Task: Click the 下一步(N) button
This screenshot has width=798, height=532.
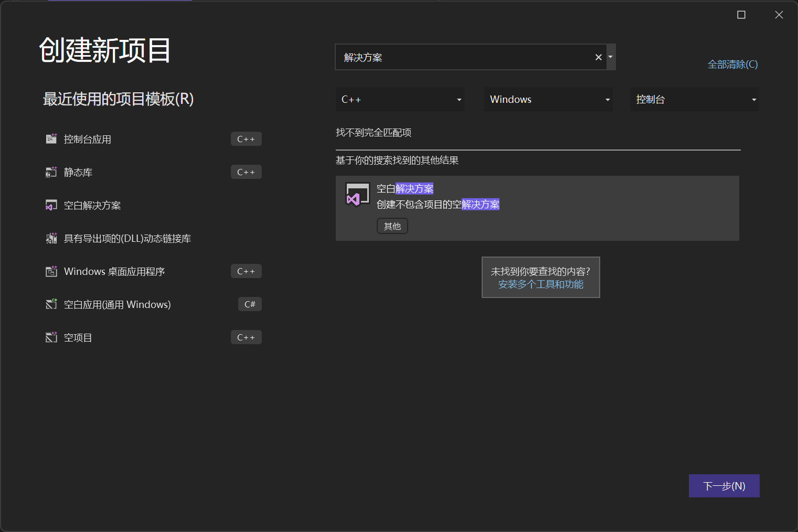Action: [724, 486]
